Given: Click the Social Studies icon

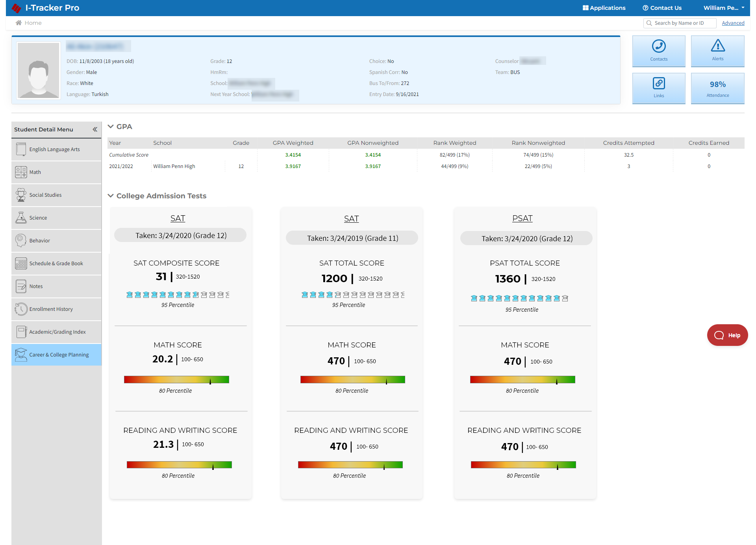Looking at the screenshot, I should 21,195.
